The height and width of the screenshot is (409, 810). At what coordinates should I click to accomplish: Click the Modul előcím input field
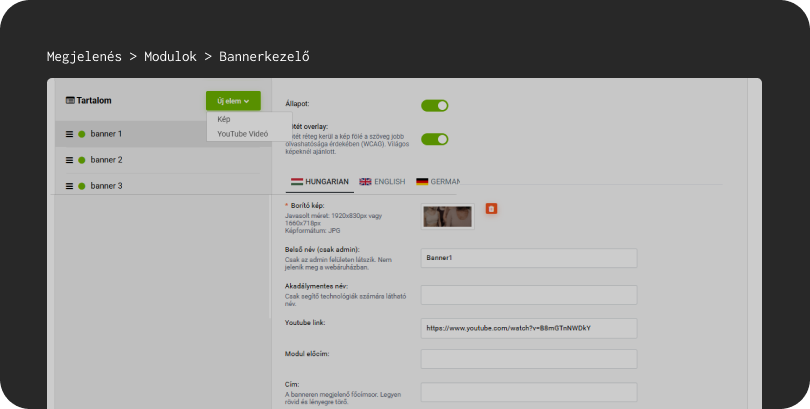tap(528, 359)
